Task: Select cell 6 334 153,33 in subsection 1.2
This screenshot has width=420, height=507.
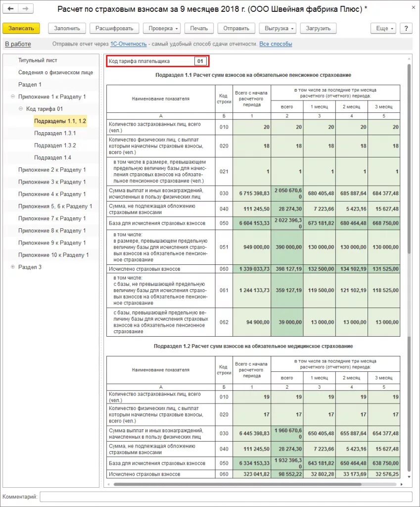Action: (252, 463)
